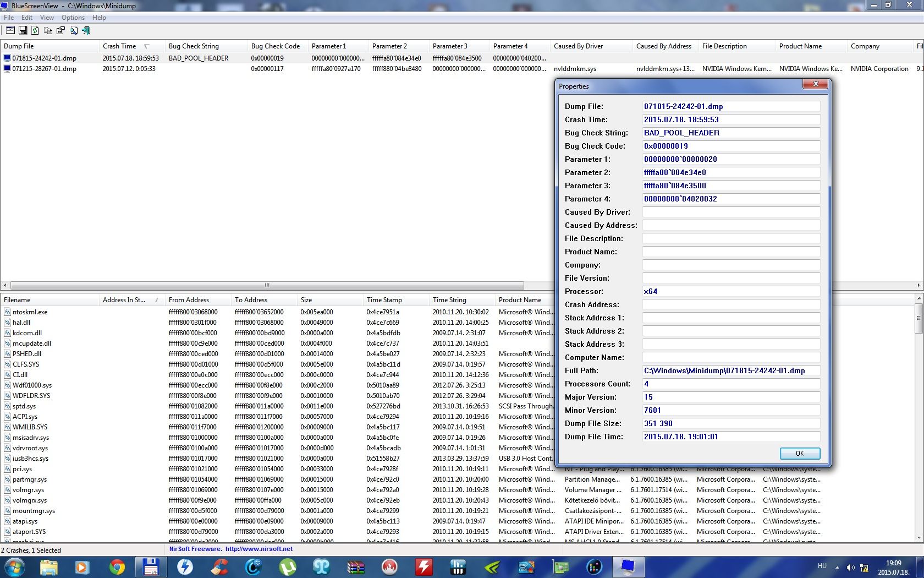Open the nirsoft.net link in status bar
This screenshot has width=924, height=578.
coord(258,549)
